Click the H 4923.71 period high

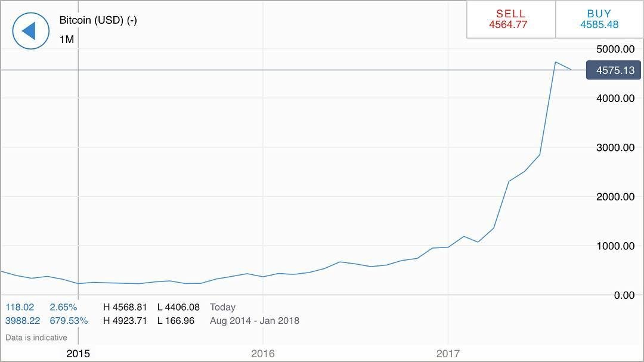(125, 321)
